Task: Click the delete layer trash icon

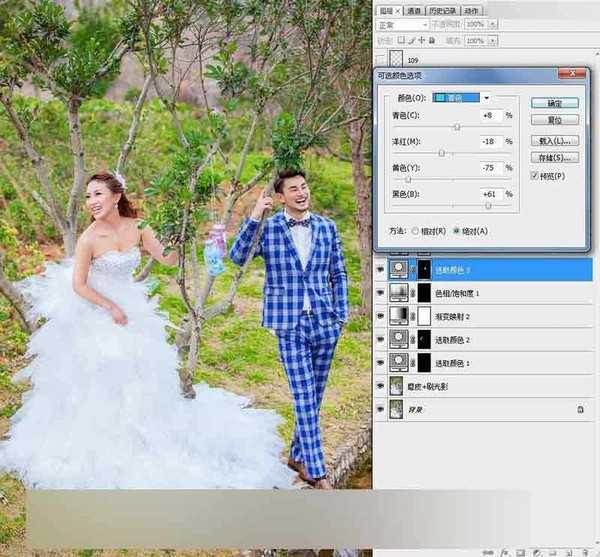Action: (x=586, y=551)
